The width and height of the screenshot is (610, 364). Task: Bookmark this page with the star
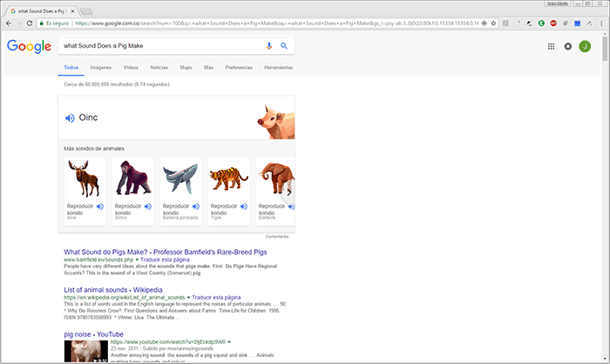pos(493,24)
